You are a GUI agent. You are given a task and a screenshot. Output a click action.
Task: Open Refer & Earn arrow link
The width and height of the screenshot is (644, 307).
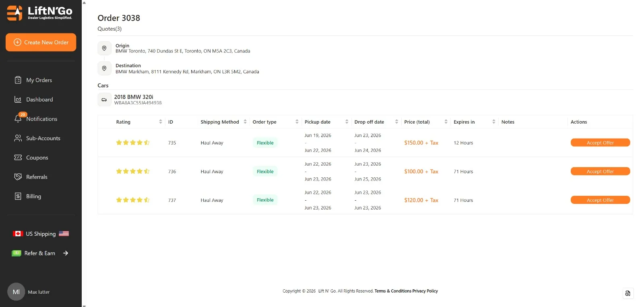pos(66,253)
